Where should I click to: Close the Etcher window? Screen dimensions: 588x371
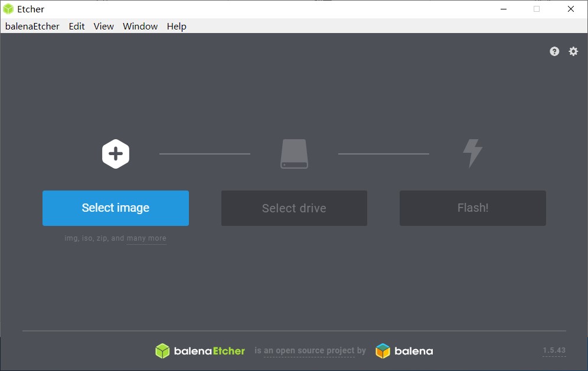tap(571, 9)
